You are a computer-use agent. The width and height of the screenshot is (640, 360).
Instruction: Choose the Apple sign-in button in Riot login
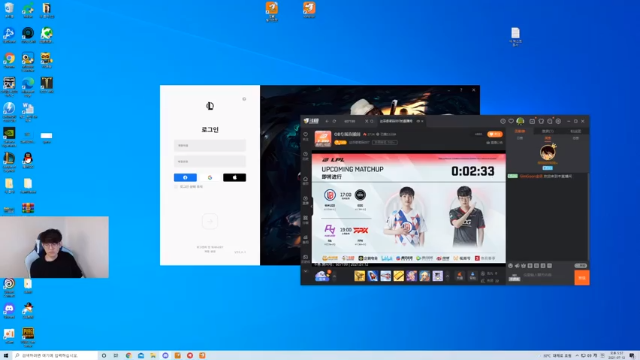pos(234,178)
